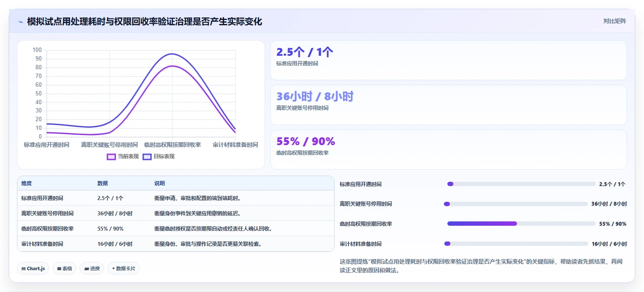Click description 衡量申请、审批和配置的端到端耗时。
This screenshot has height=292, width=644.
pyautogui.click(x=198, y=198)
